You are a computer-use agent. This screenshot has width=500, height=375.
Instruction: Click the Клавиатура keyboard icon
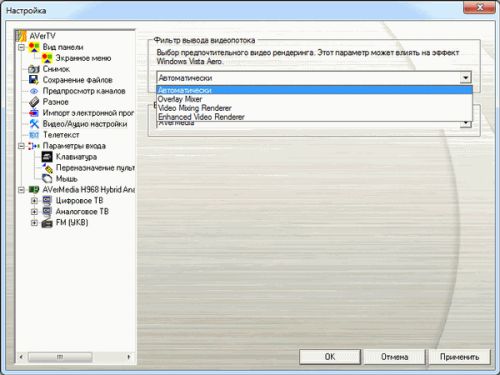(47, 157)
